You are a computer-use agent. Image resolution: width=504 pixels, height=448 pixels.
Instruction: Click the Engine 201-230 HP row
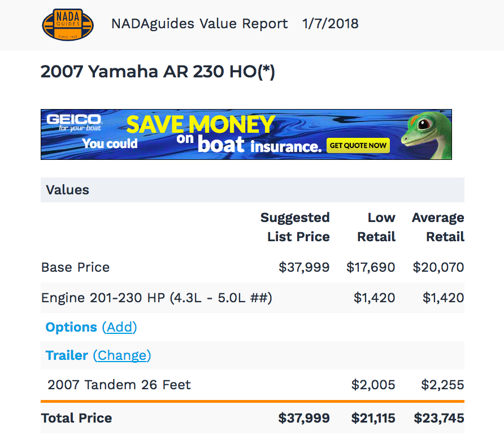point(253,298)
